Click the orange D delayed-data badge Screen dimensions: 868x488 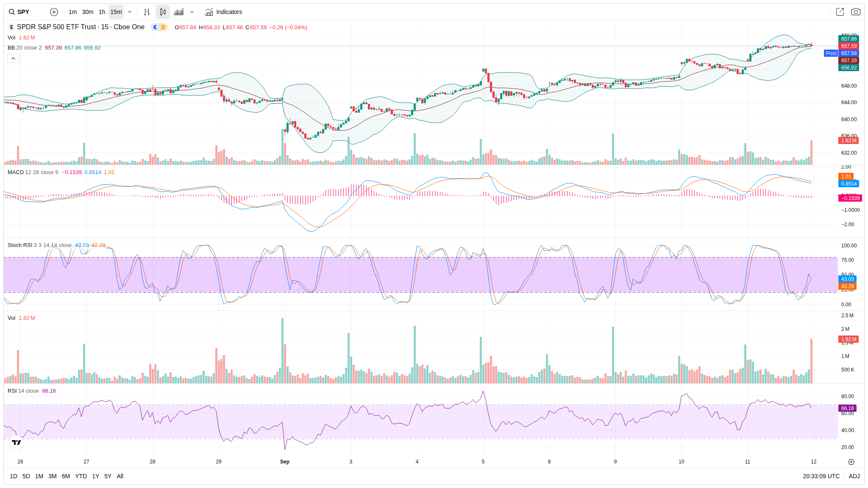point(163,27)
